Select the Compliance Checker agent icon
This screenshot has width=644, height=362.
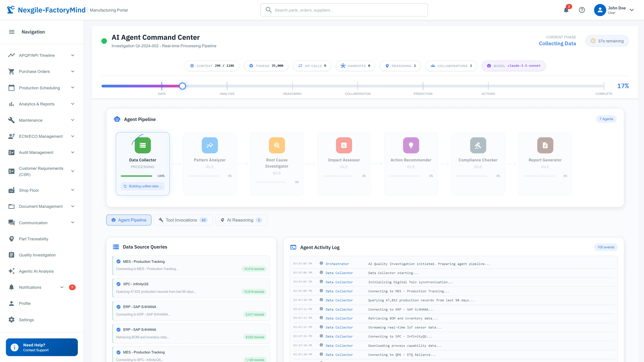coord(478,145)
